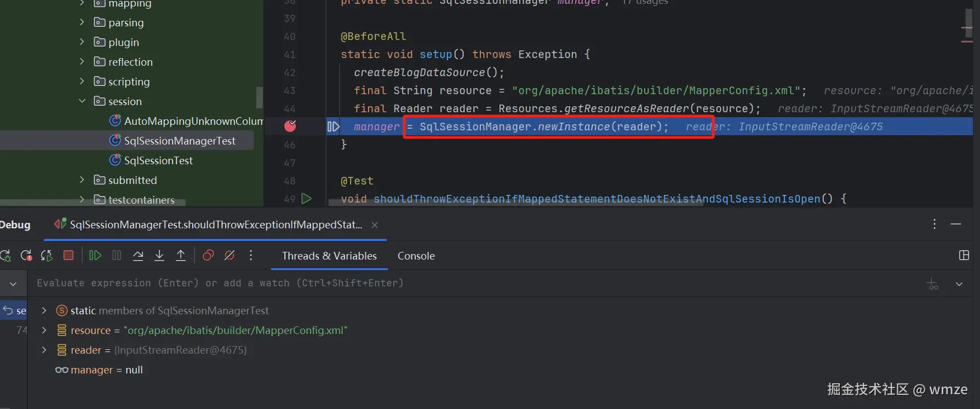Expand the plugin folder
Image resolution: width=980 pixels, height=409 pixels.
(x=82, y=42)
